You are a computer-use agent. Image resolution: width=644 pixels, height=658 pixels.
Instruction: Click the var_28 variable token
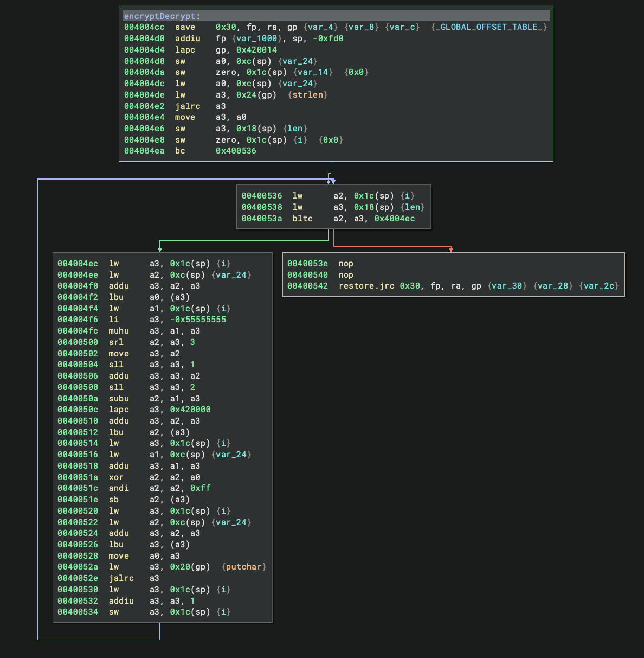click(553, 286)
